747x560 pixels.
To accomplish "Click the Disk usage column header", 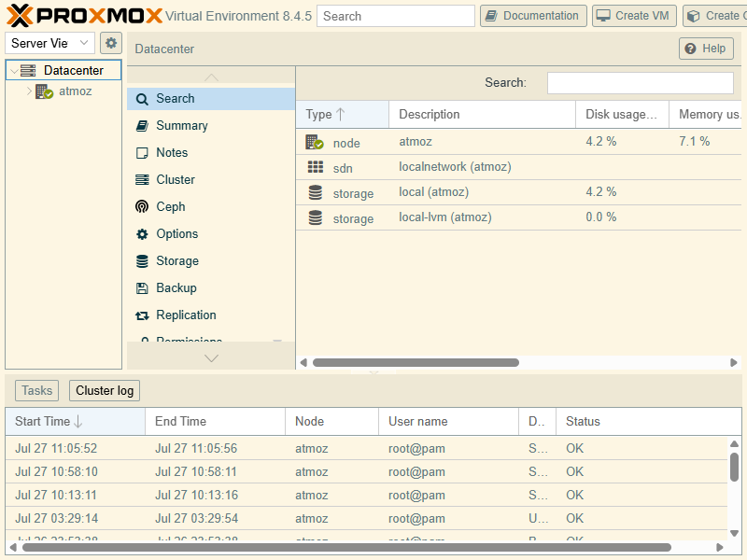I will [x=622, y=114].
